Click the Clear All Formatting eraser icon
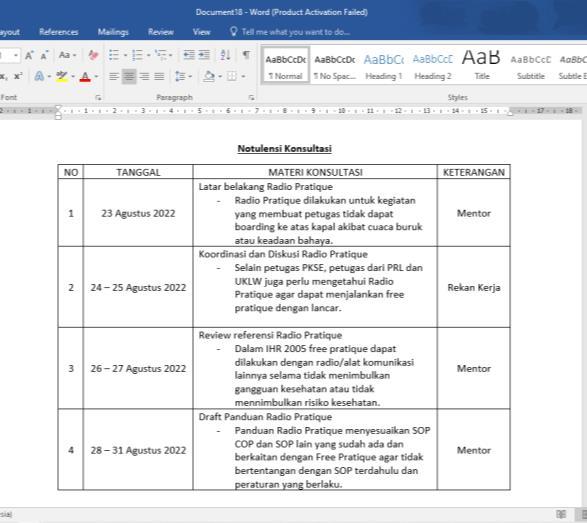Viewport: 587px width, 523px height. click(x=93, y=55)
